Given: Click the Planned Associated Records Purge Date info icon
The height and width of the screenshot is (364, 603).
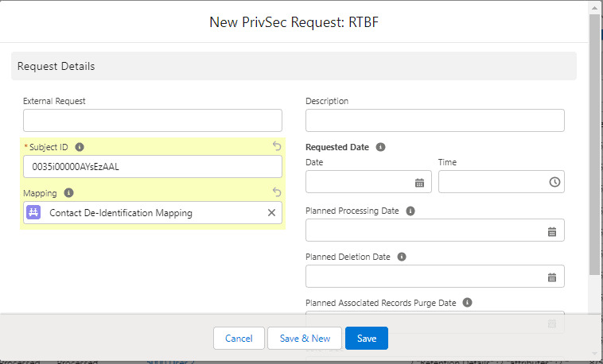Looking at the screenshot, I should pos(467,303).
